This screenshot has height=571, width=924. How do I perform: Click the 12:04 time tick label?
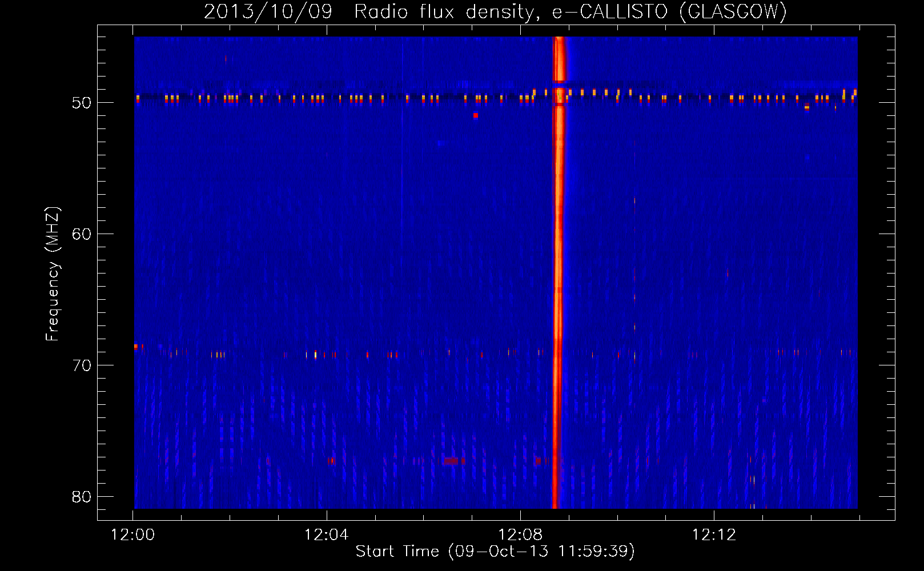click(327, 535)
